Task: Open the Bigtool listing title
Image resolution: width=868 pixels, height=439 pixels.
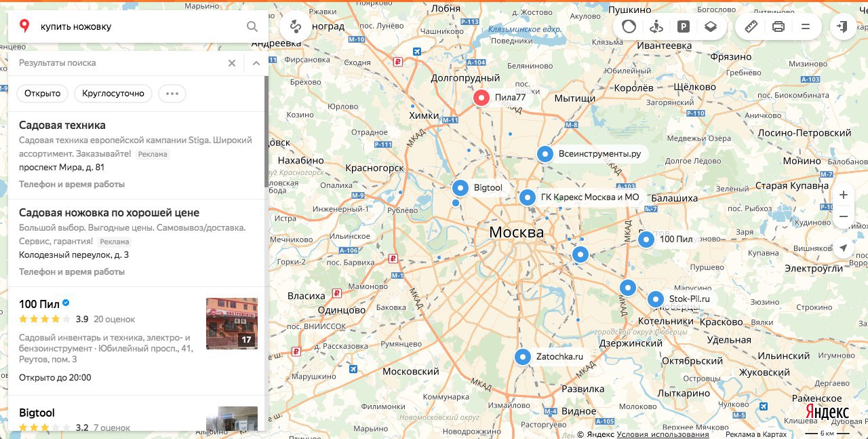Action: pos(37,413)
